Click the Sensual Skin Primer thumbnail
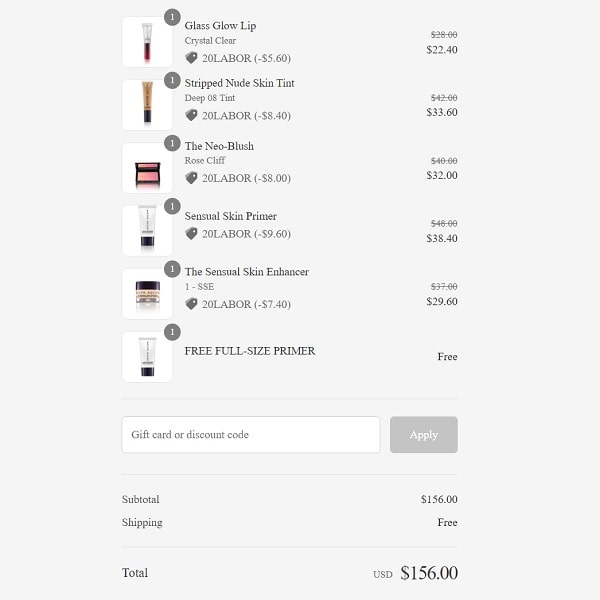Viewport: 600px width, 600px height. (147, 231)
